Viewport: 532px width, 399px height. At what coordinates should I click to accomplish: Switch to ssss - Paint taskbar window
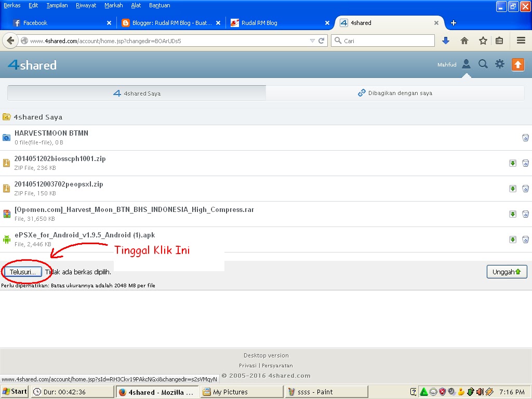click(x=327, y=392)
